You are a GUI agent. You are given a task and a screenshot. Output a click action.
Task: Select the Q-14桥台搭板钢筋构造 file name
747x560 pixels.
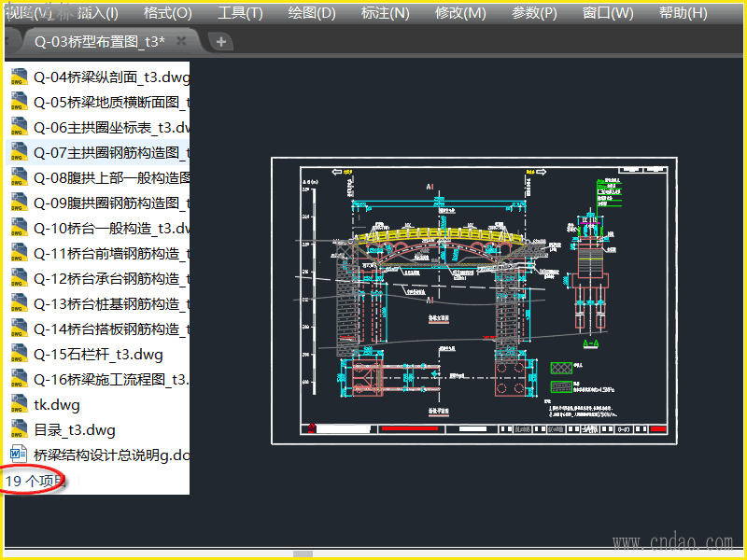pos(111,329)
